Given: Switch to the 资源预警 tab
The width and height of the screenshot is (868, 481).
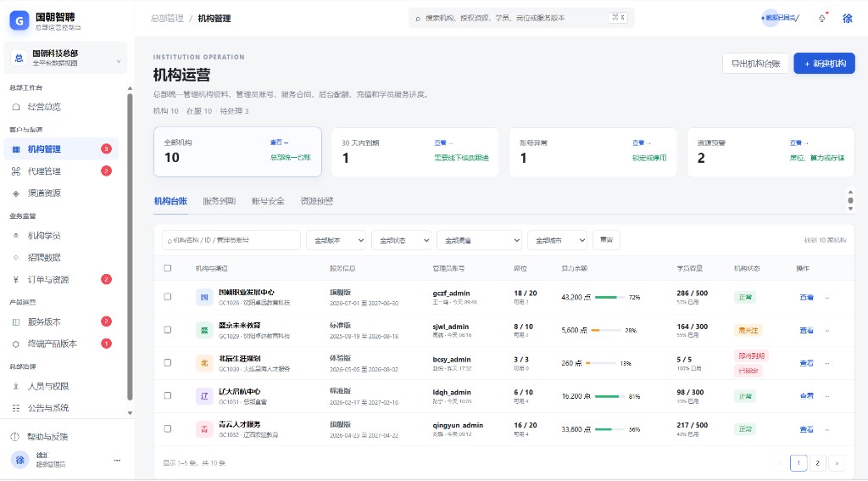Looking at the screenshot, I should click(317, 201).
